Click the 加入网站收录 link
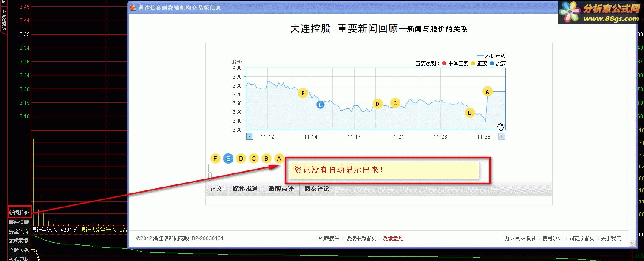The height and width of the screenshot is (261, 644). pos(520,238)
